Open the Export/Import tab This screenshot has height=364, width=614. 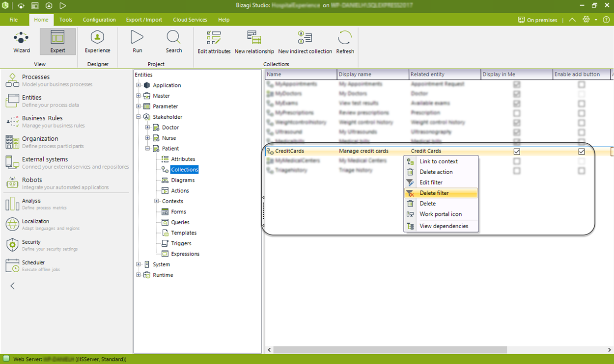[144, 20]
